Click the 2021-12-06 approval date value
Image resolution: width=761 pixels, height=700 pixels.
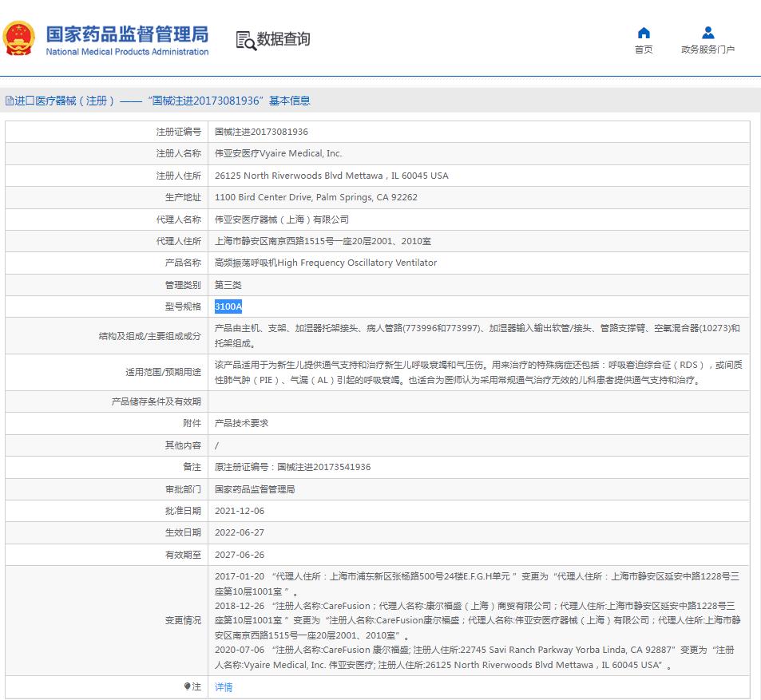[240, 511]
